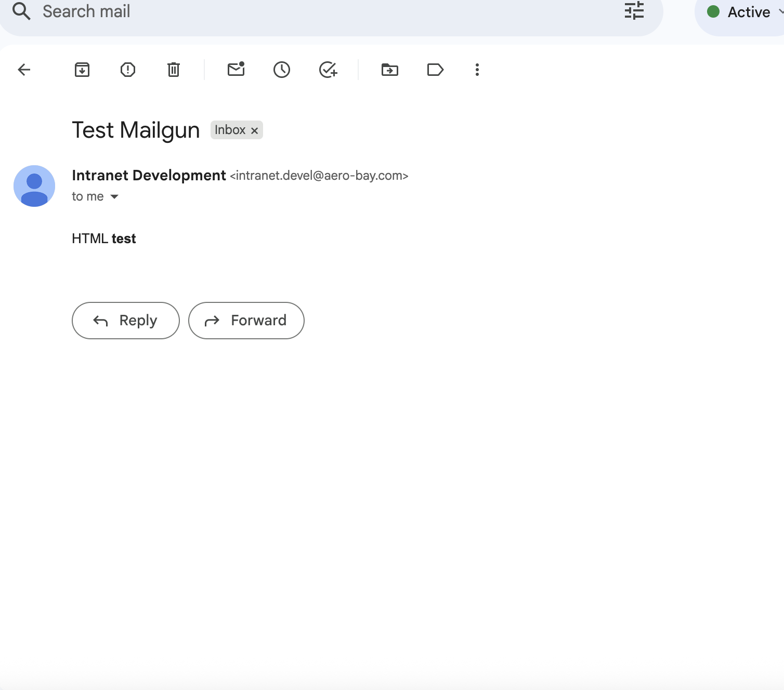
Task: Click the sender profile avatar
Action: pos(34,186)
